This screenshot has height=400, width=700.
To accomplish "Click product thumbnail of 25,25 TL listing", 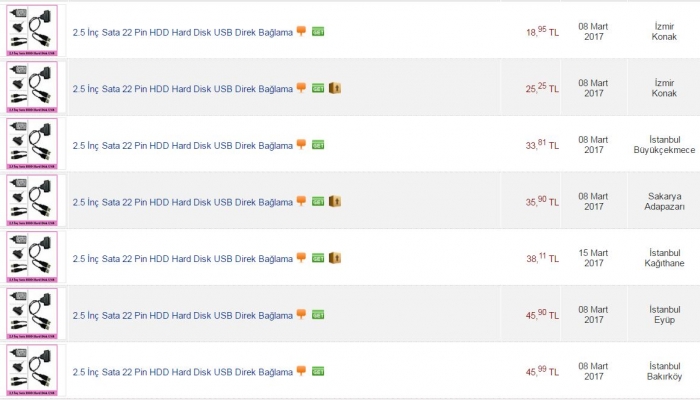I will (x=32, y=88).
